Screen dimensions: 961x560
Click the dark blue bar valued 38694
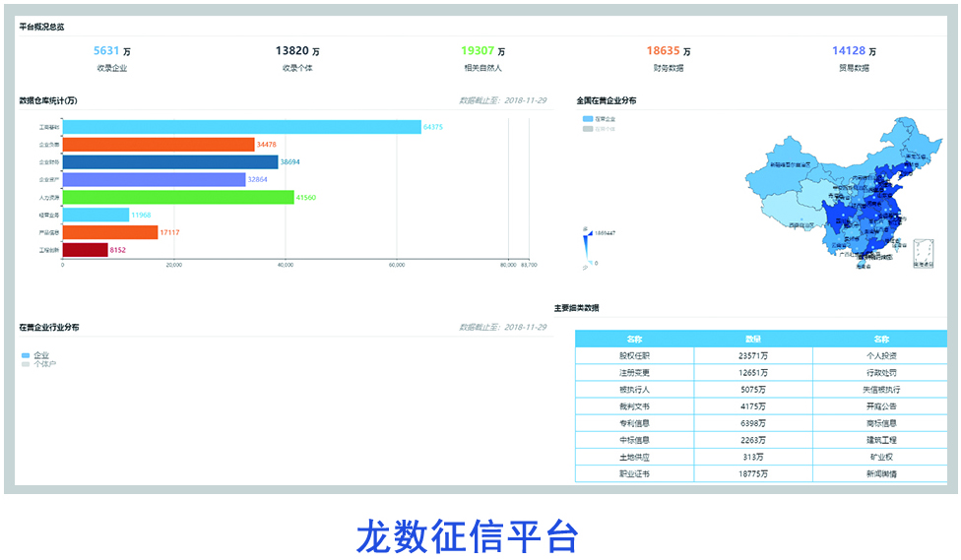[x=170, y=161]
